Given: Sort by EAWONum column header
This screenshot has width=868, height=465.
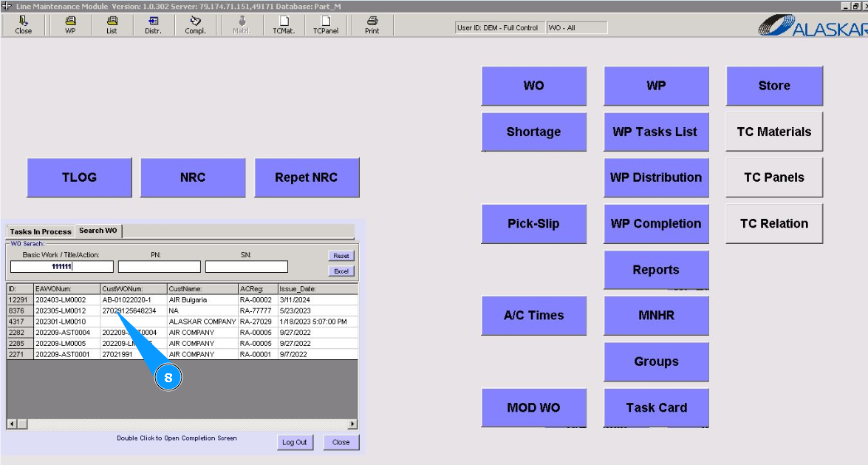Looking at the screenshot, I should [67, 289].
